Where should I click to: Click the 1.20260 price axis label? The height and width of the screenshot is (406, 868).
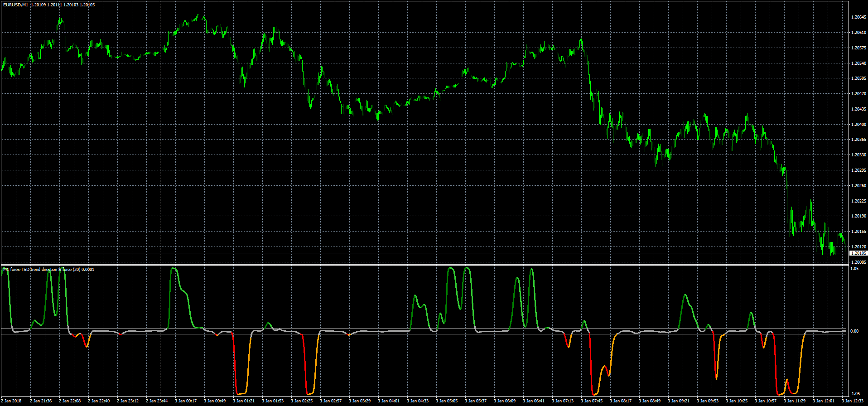coord(858,186)
